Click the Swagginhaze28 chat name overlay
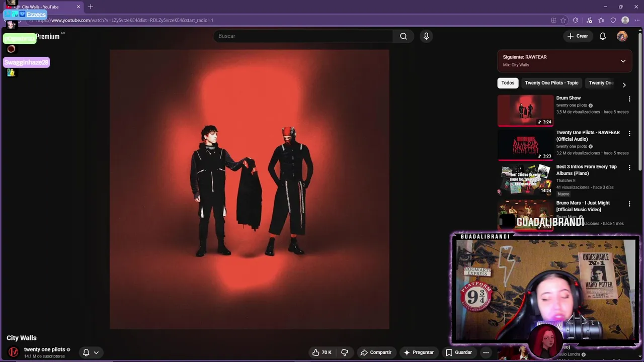Image resolution: width=644 pixels, height=362 pixels. tap(26, 62)
